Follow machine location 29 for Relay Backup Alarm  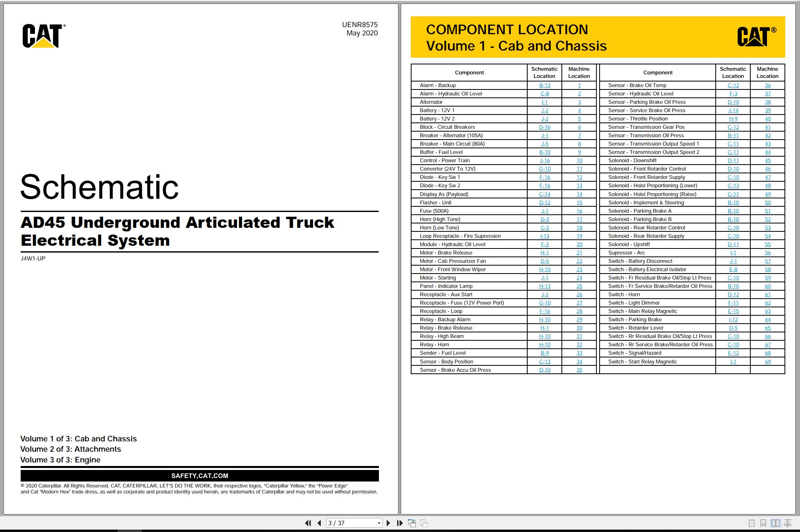579,320
